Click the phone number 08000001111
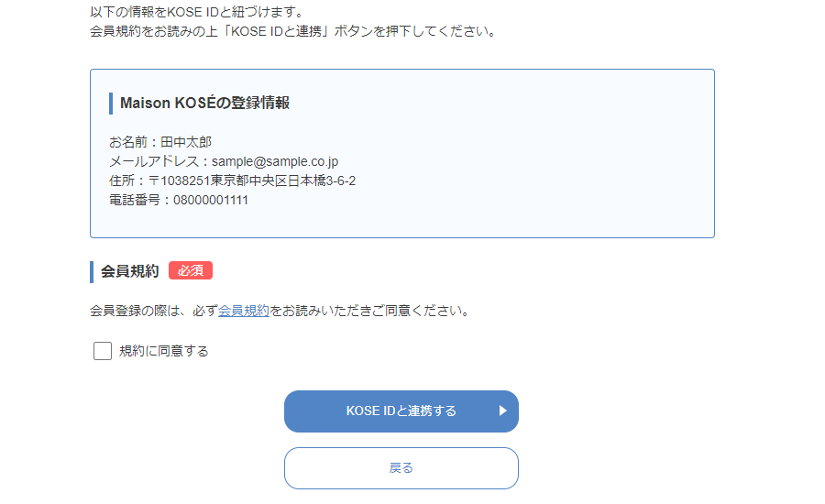Image resolution: width=825 pixels, height=504 pixels. [211, 201]
